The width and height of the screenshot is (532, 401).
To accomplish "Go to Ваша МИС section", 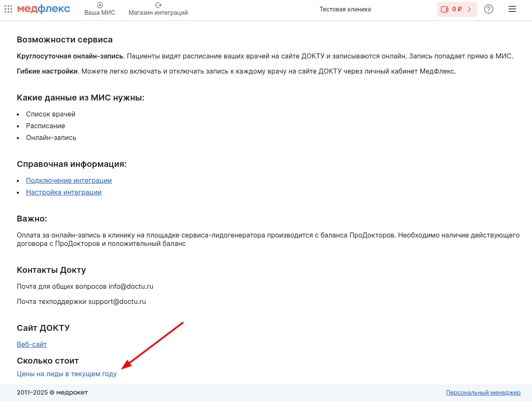I will [100, 13].
